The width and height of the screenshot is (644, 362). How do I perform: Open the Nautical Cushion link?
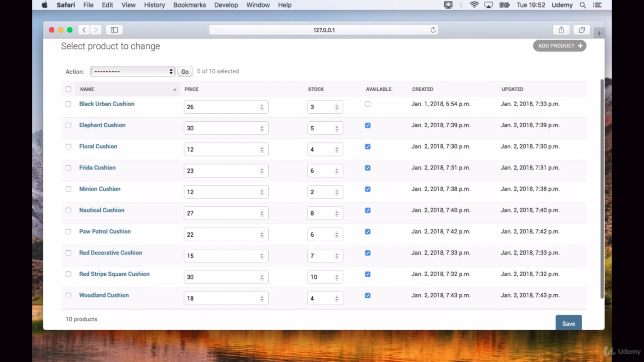pos(102,210)
